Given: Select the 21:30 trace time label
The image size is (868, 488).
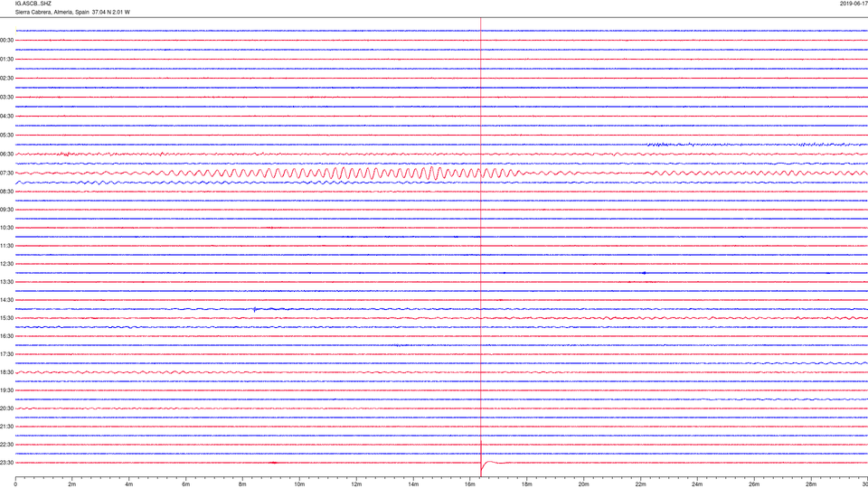Looking at the screenshot, I should tap(6, 427).
